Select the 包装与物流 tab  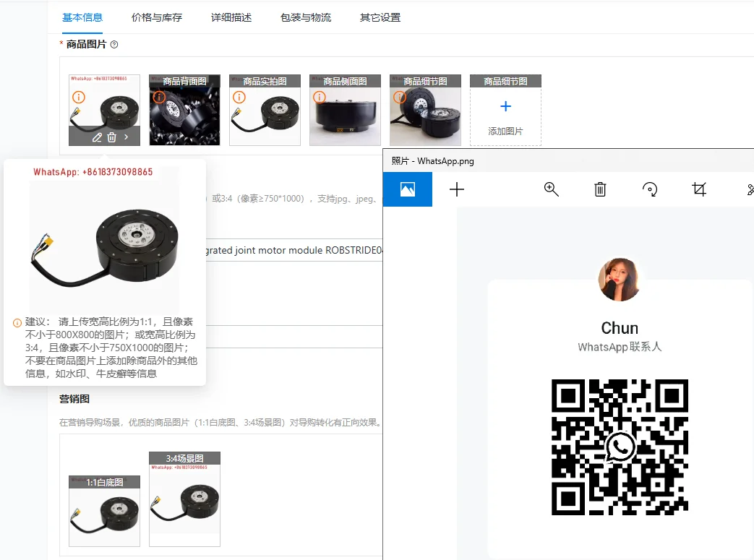click(x=306, y=18)
